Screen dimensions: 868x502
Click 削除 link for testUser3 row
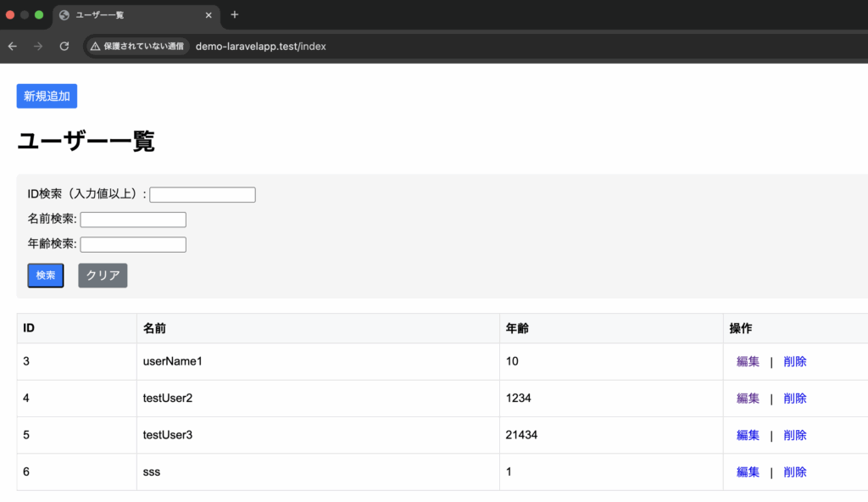(x=795, y=435)
